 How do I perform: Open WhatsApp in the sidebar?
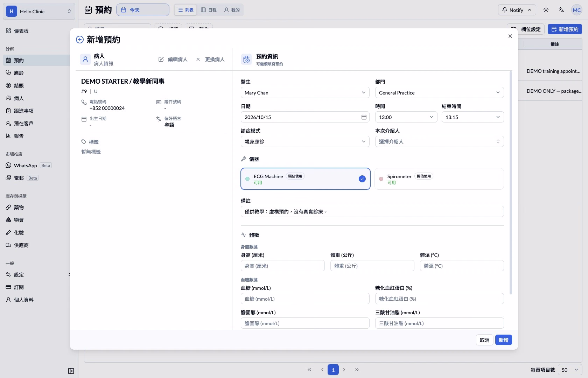point(36,165)
